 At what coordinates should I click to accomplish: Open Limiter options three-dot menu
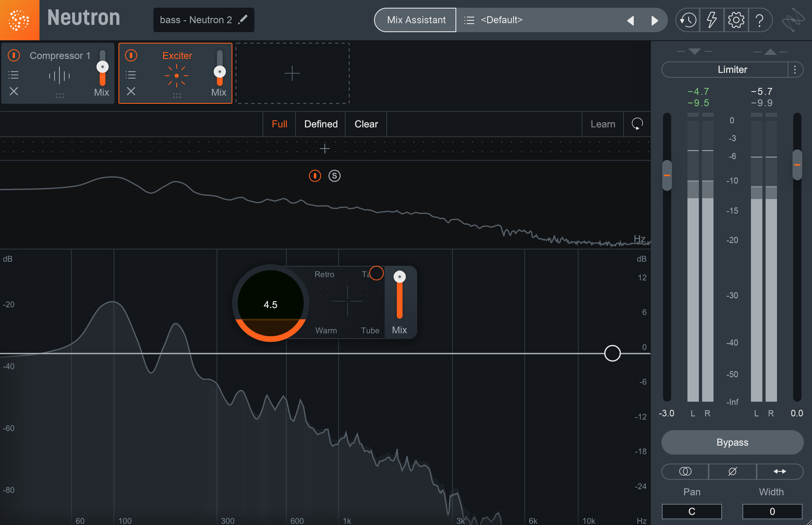[x=795, y=70]
